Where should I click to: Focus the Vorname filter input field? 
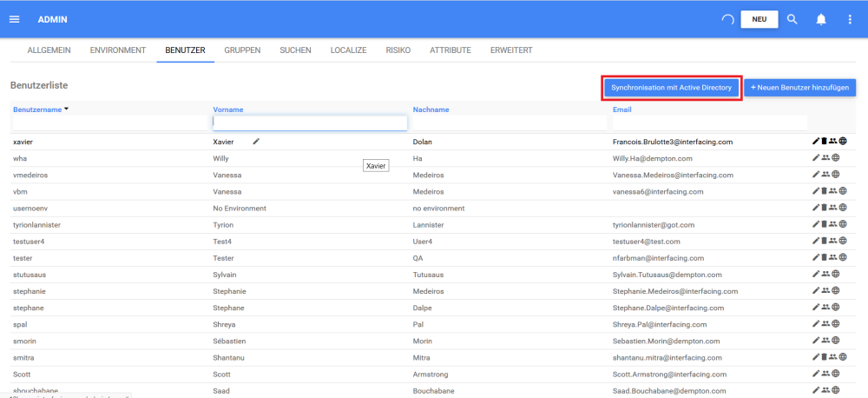(310, 123)
